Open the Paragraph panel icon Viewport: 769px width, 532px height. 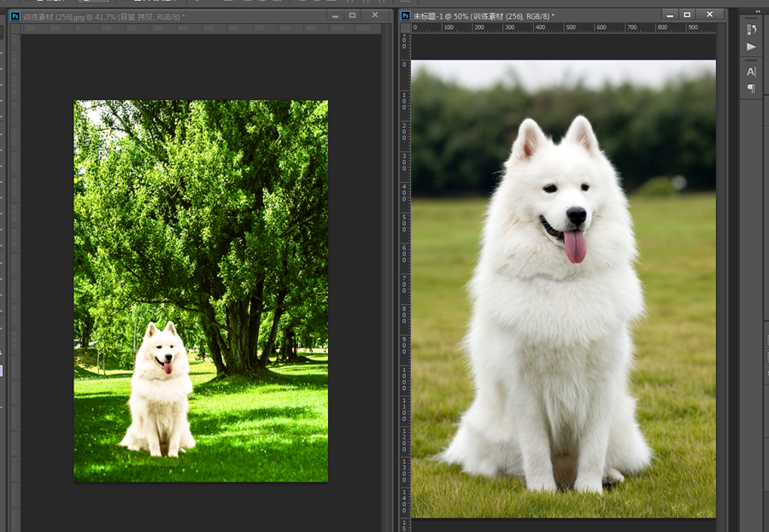click(751, 89)
